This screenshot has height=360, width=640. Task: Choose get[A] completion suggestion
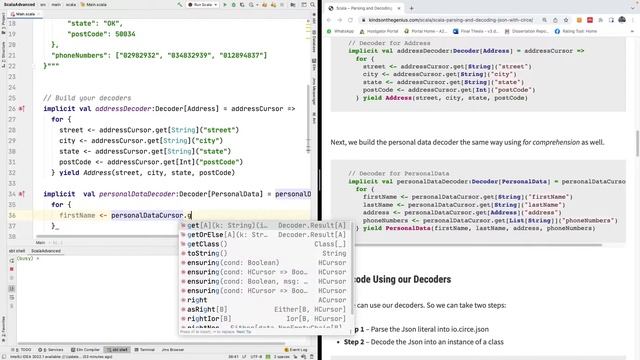point(265,225)
